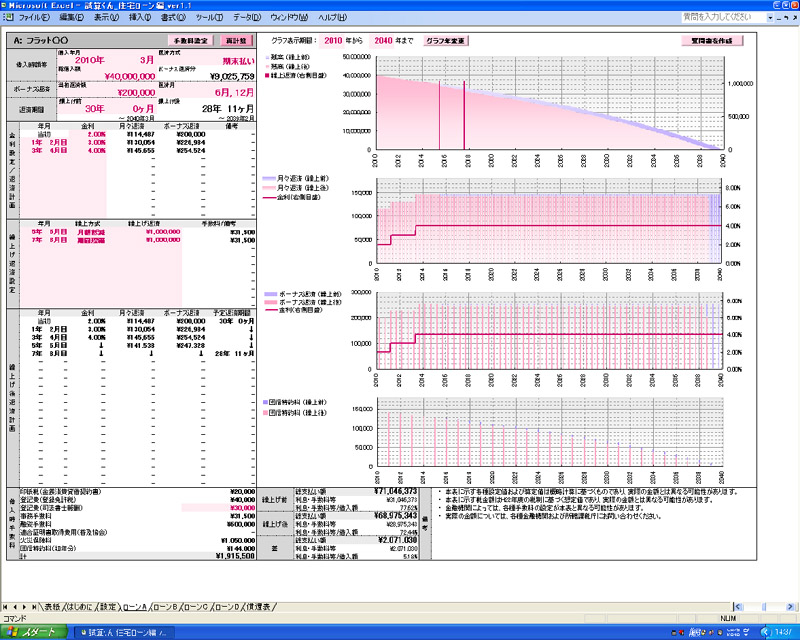
Task: Select the graph end year 2040 cell
Action: 382,41
